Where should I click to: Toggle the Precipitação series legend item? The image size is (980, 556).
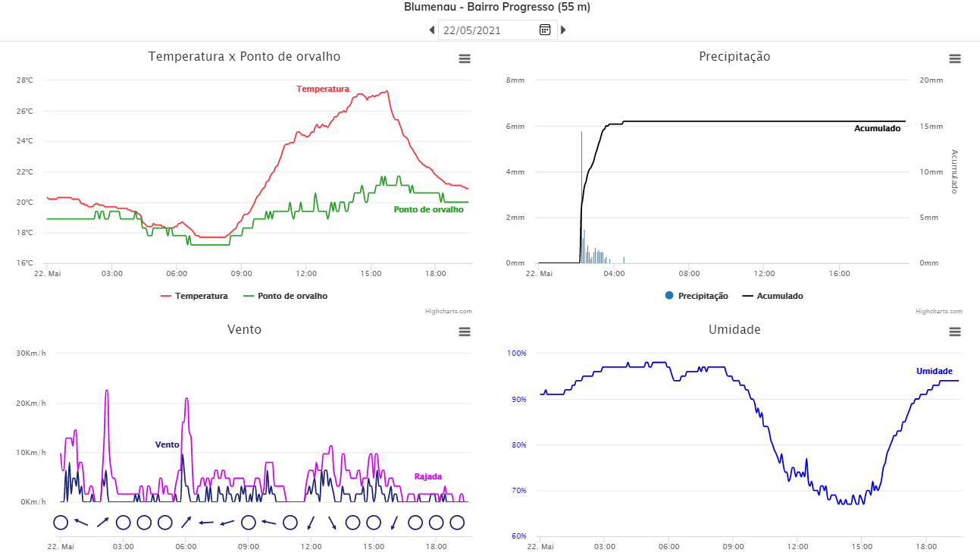click(x=696, y=296)
